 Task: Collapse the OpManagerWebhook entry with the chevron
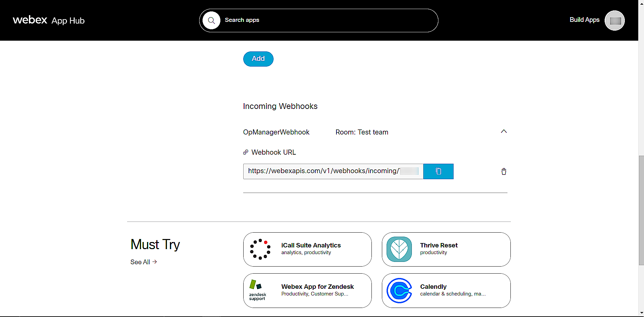click(x=504, y=131)
